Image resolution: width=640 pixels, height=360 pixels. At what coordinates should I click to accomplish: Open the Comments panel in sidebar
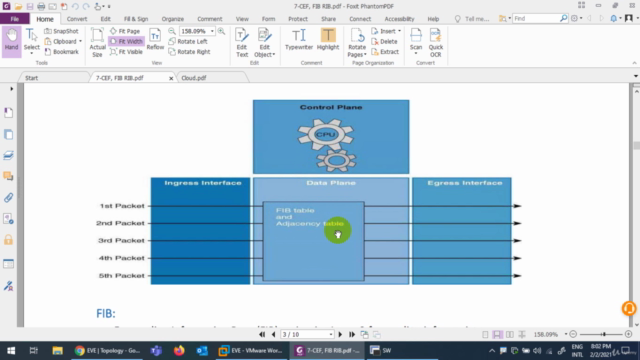[8, 176]
